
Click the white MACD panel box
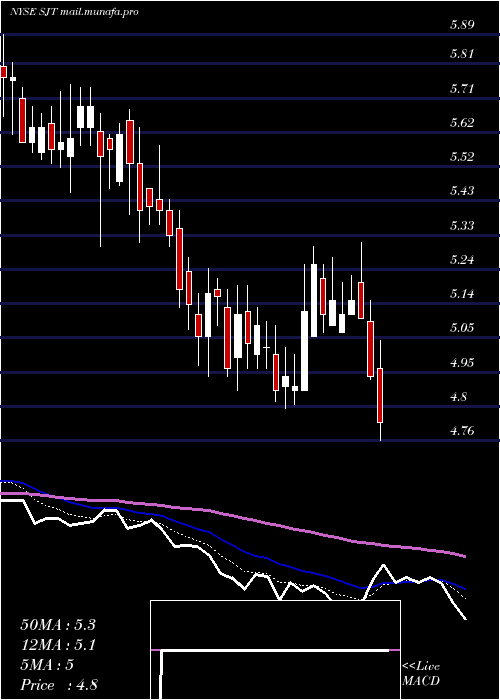pyautogui.click(x=275, y=650)
